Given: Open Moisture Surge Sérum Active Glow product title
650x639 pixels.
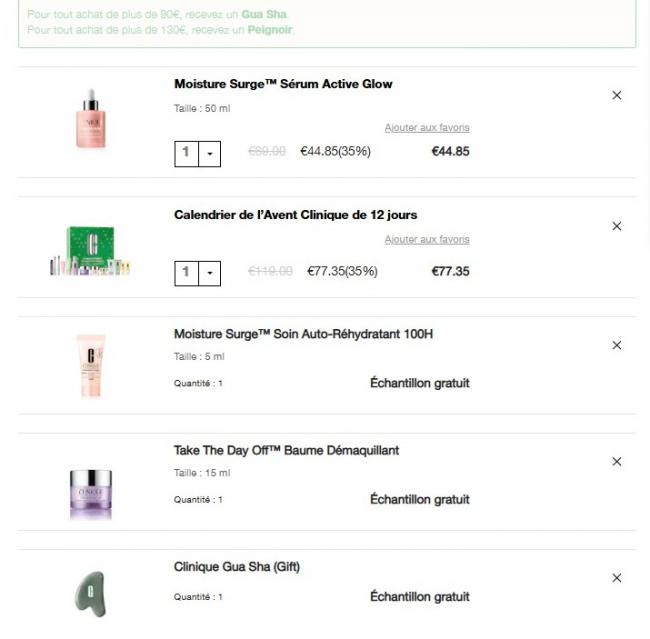Looking at the screenshot, I should point(283,84).
